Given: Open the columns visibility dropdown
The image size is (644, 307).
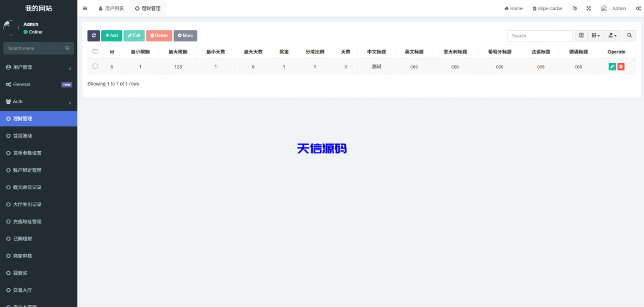Looking at the screenshot, I should click(x=596, y=36).
